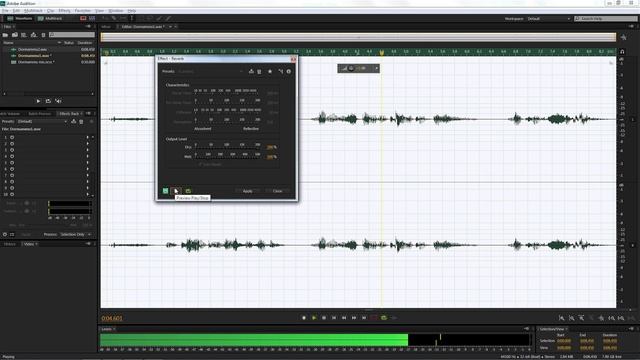640x360 pixels.
Task: Click the favorite star in Reverb dialog
Action: click(x=270, y=71)
